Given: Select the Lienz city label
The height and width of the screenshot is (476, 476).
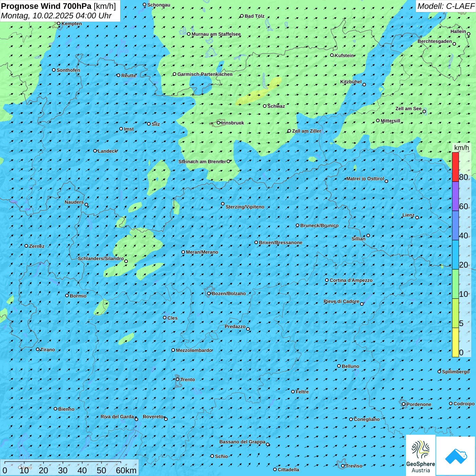Looking at the screenshot, I should click(408, 215).
